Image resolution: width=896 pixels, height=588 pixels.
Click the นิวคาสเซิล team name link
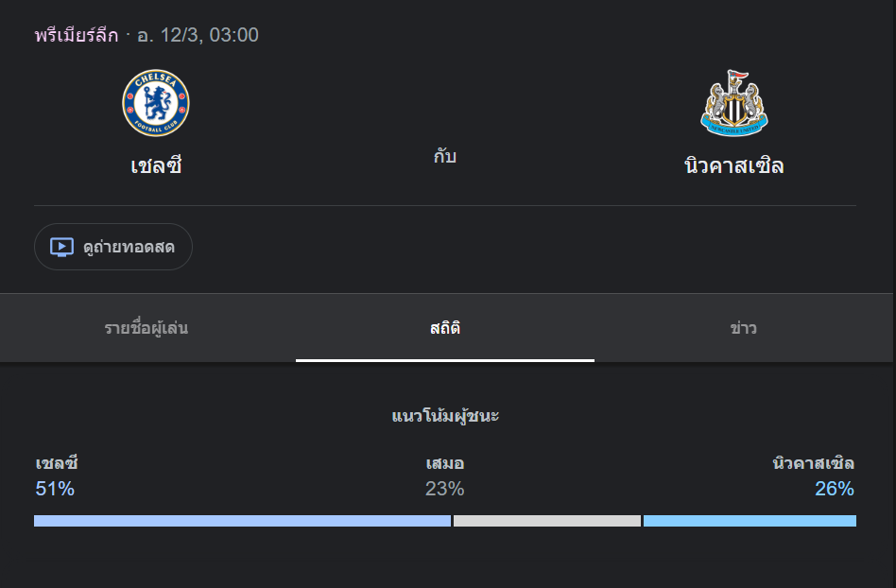(734, 164)
